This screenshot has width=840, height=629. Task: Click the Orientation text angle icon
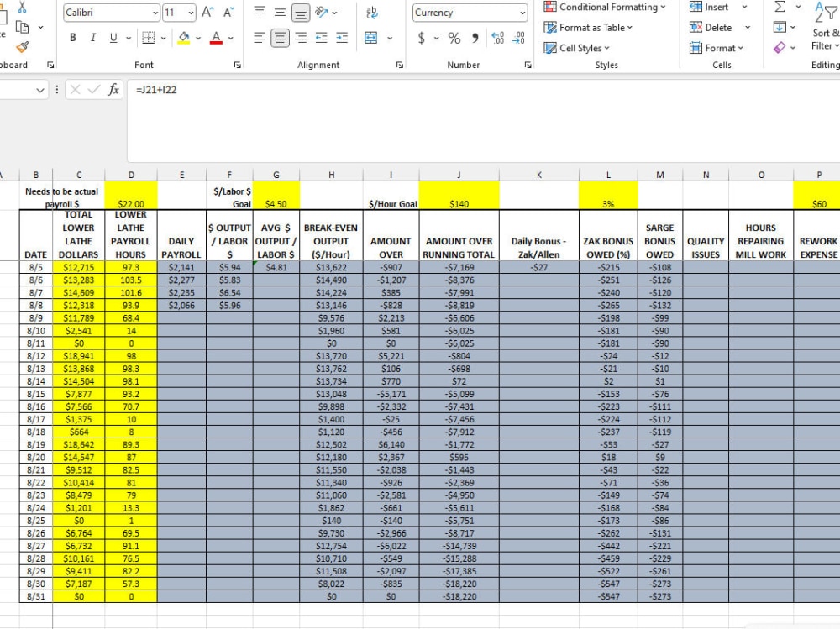pos(322,13)
